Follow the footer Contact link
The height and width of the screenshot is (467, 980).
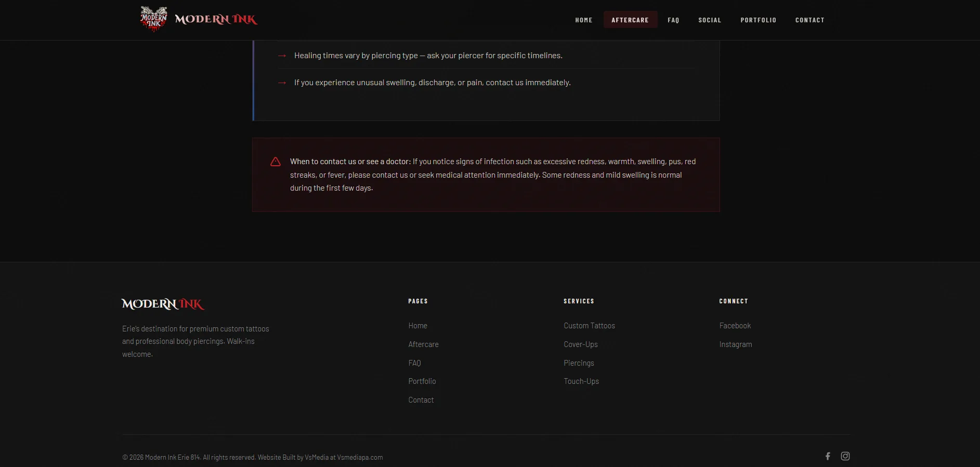tap(421, 400)
